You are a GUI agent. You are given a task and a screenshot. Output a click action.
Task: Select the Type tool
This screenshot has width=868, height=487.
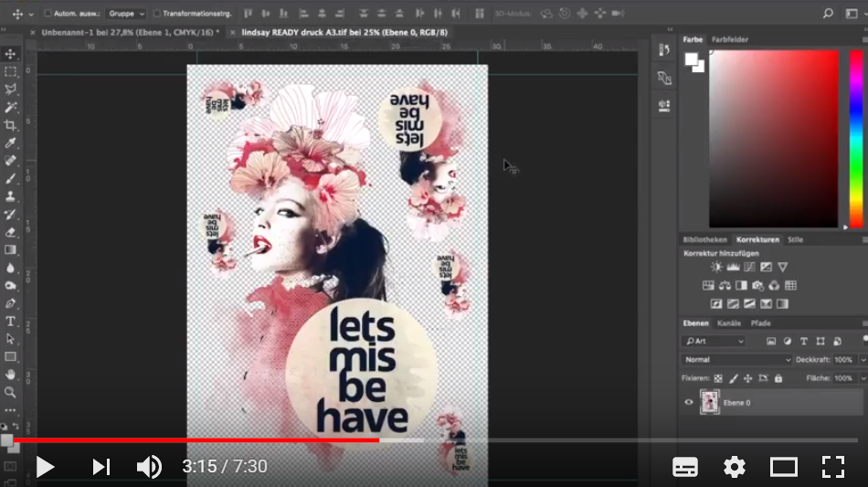[11, 321]
